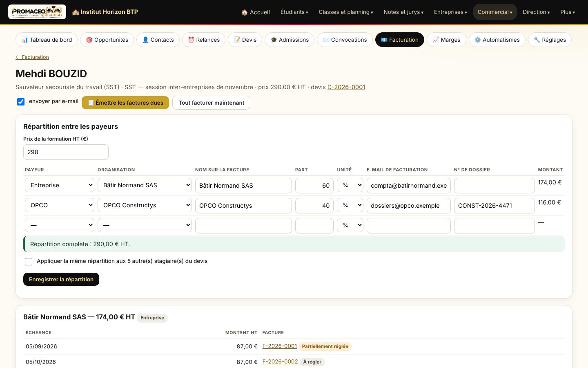This screenshot has width=588, height=368.
Task: Click N° de dossier field CONST-2026-4471
Action: pyautogui.click(x=494, y=206)
